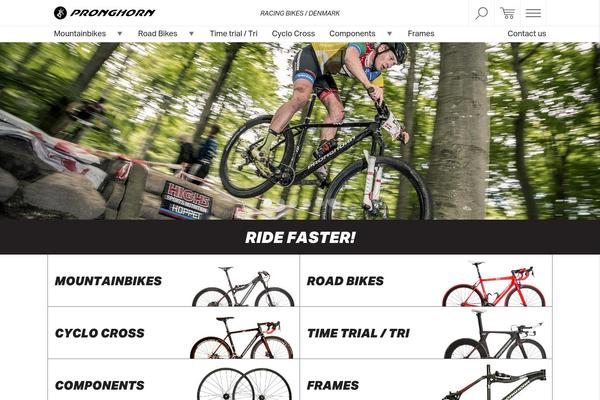
Task: Expand the Components dropdown arrow
Action: pyautogui.click(x=390, y=34)
